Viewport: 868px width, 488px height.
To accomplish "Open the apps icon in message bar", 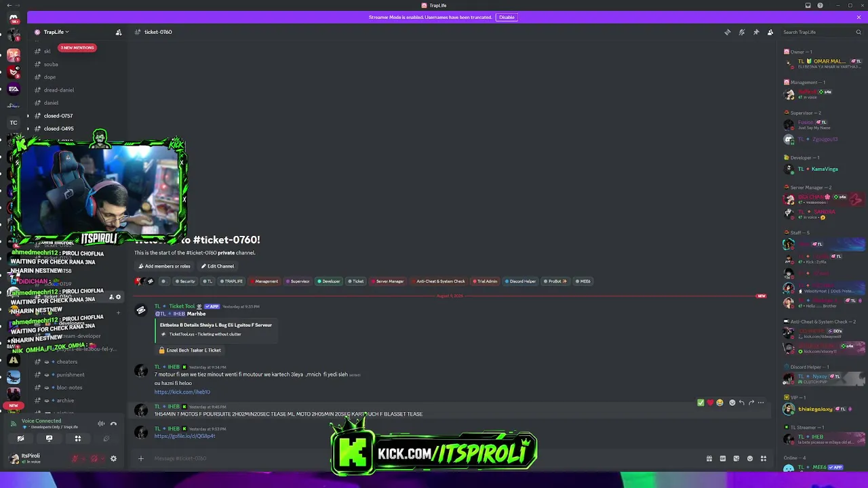I will click(x=764, y=458).
